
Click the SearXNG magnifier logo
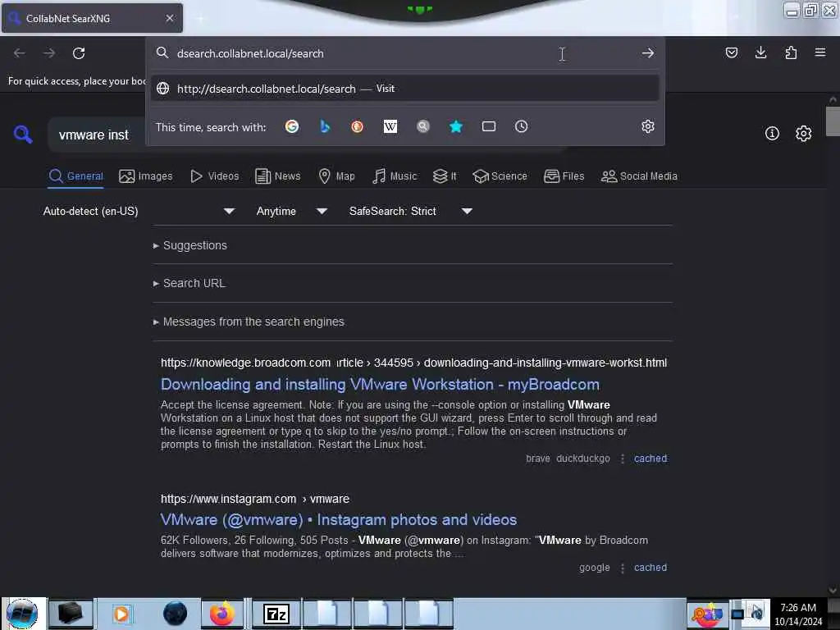23,135
